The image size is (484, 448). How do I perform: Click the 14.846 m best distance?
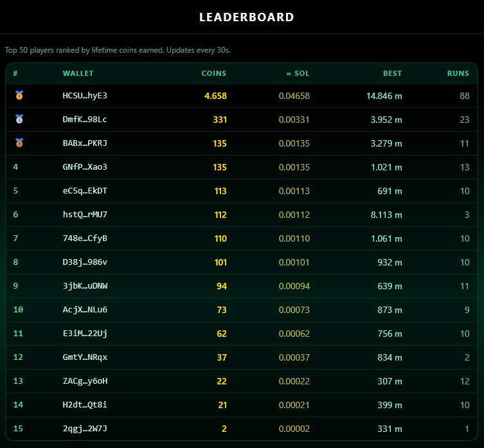click(384, 96)
